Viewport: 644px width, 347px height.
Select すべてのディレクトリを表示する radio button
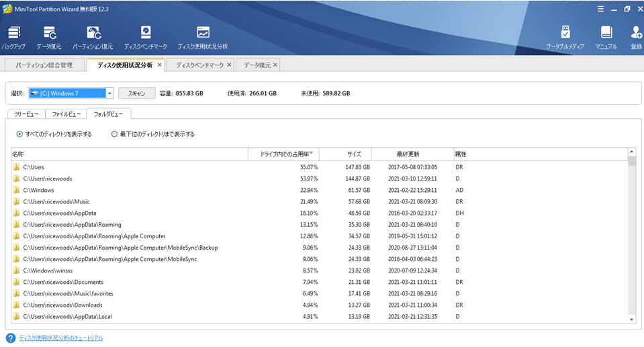tap(19, 134)
